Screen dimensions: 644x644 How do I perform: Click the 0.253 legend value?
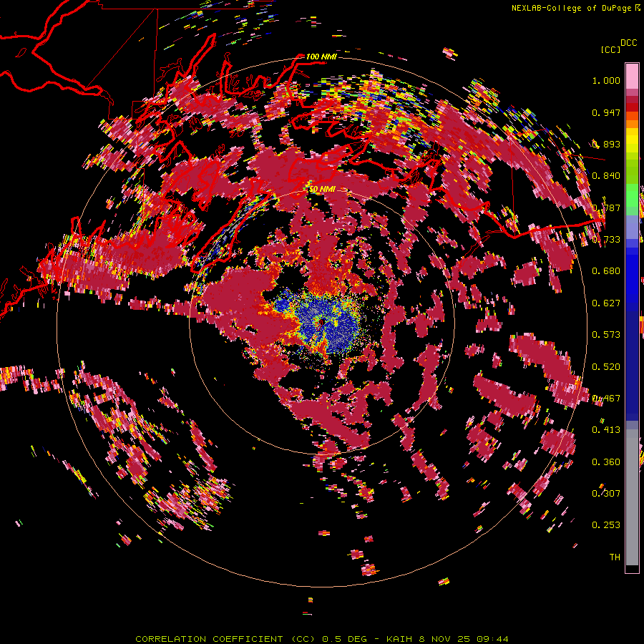[606, 525]
